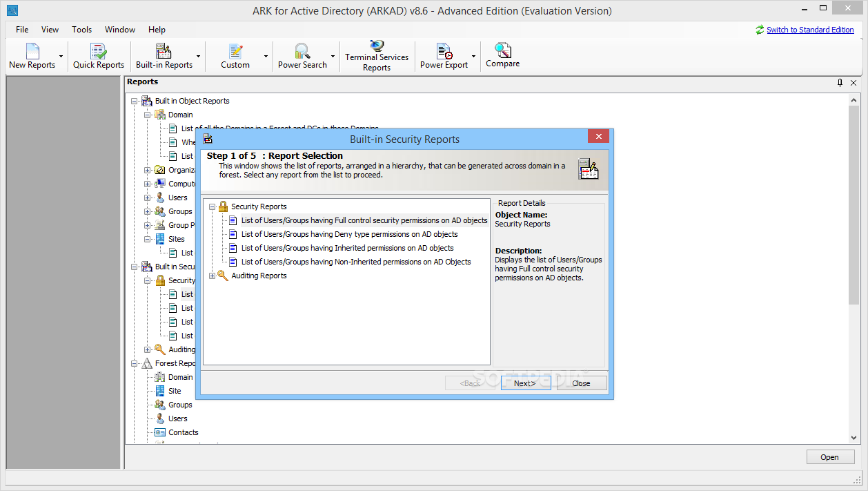Collapse Built in Object Reports tree node
The height and width of the screenshot is (491, 868).
pos(135,101)
